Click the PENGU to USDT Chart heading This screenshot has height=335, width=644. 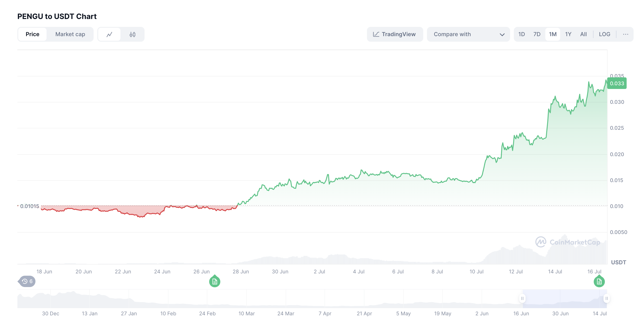pos(57,16)
